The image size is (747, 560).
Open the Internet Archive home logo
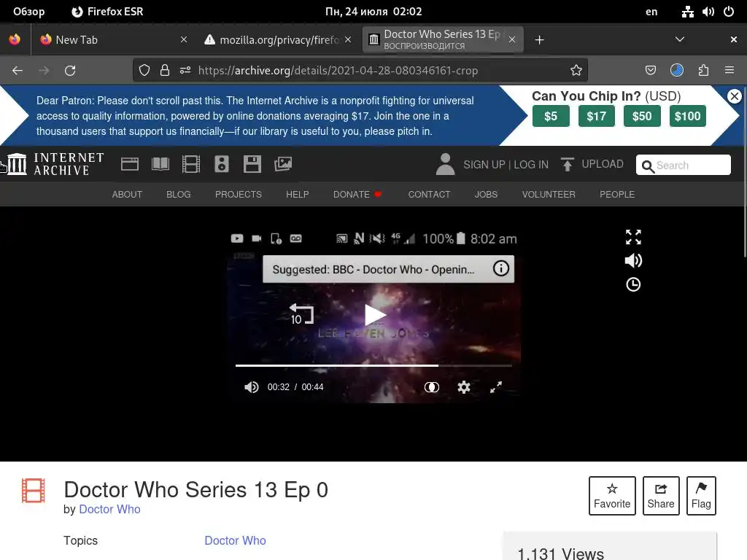tap(55, 164)
